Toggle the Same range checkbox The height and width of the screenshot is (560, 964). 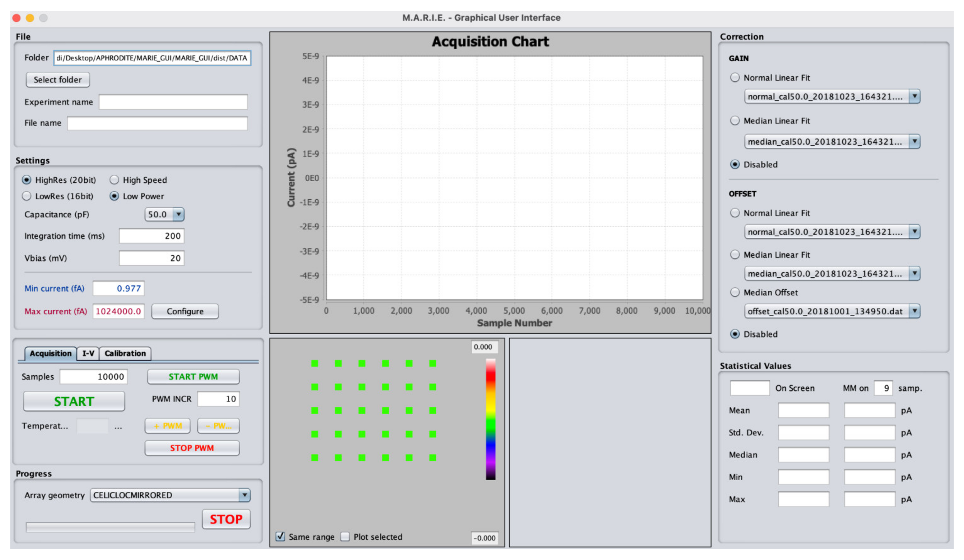(x=280, y=536)
